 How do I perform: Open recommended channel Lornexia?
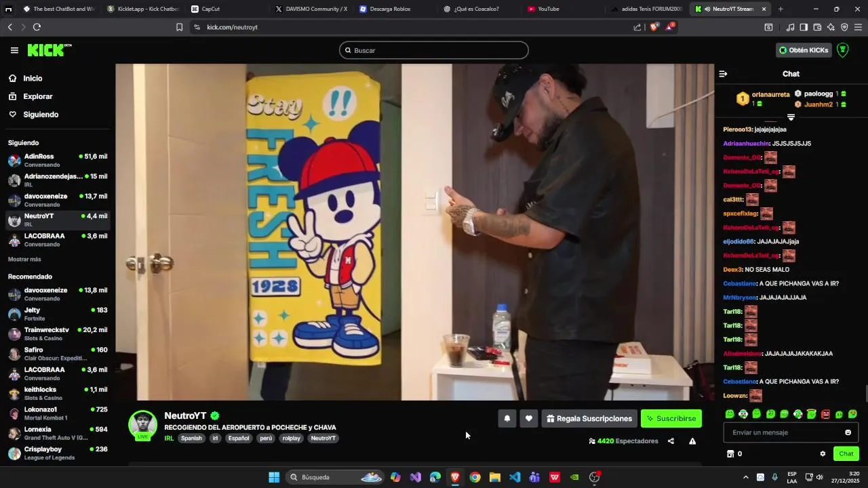(58, 433)
